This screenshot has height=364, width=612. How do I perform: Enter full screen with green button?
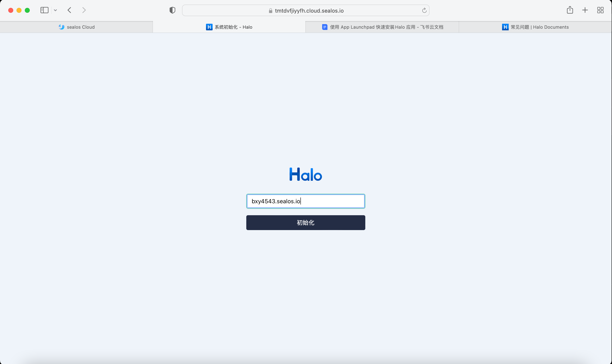[27, 10]
